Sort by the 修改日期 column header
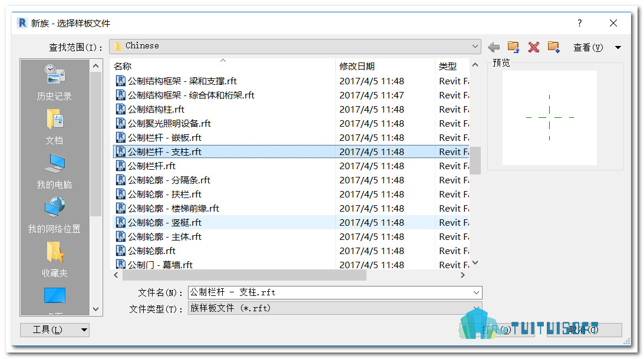Viewport: 644px width, 359px height. click(x=386, y=66)
